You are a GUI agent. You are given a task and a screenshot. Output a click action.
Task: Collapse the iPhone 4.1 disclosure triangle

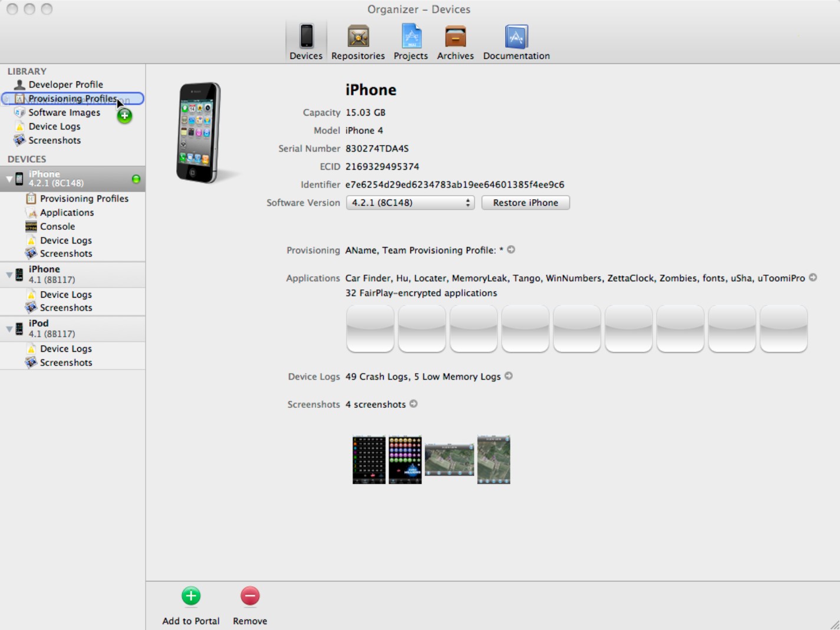coord(9,275)
